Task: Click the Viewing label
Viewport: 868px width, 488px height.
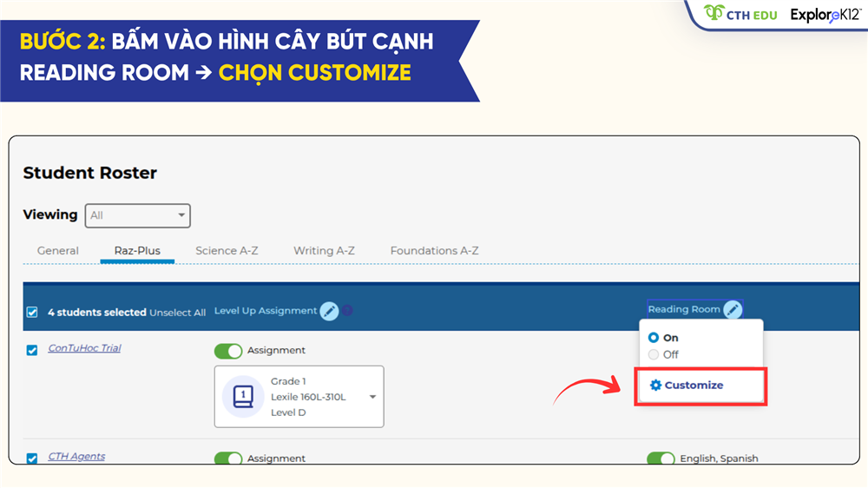Action: 49,214
